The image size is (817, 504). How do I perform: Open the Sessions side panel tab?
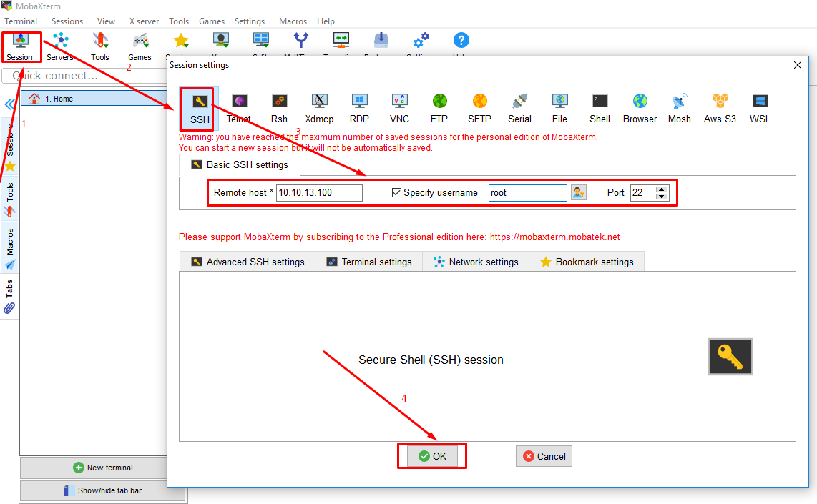10,148
